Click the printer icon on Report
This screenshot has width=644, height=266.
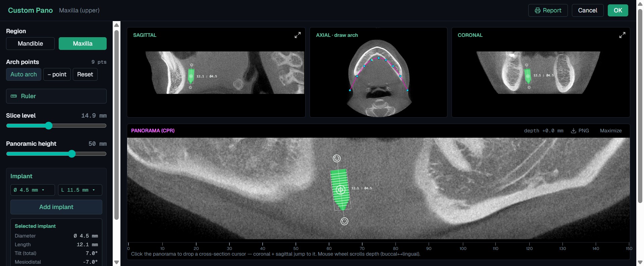538,10
